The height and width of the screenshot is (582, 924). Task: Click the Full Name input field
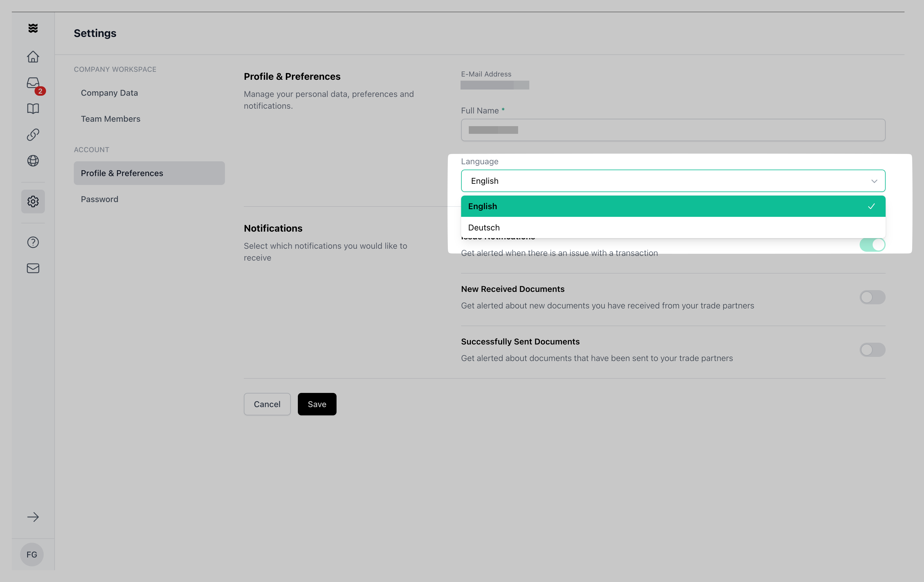click(673, 130)
